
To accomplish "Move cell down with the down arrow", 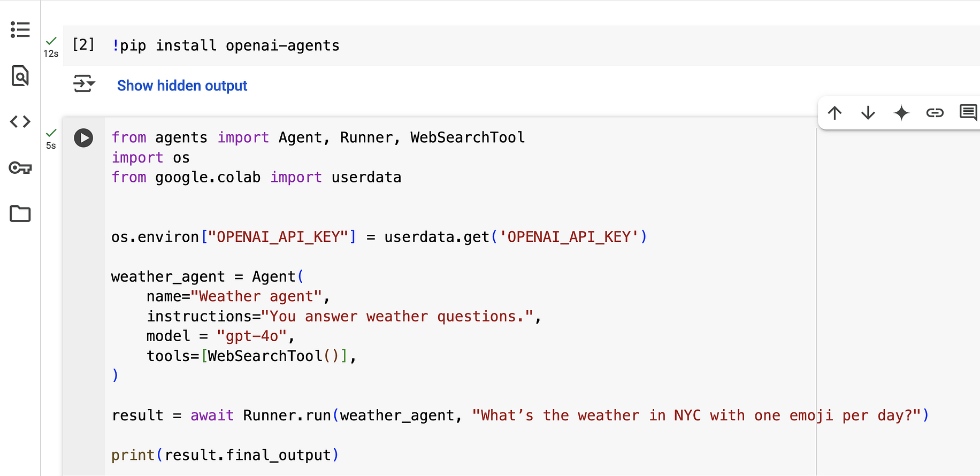I will click(x=868, y=113).
